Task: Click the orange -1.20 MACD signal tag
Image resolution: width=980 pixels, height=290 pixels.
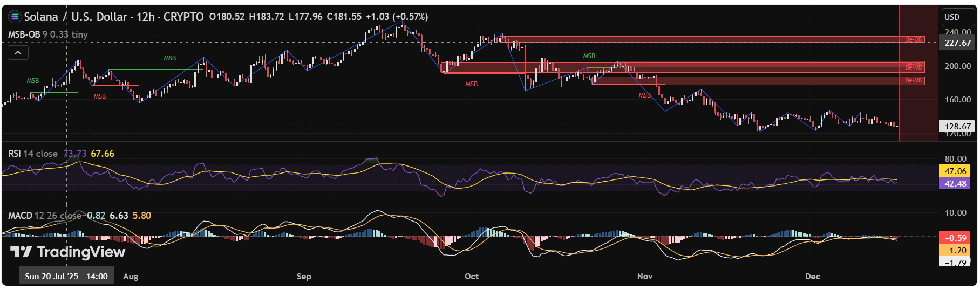Action: pyautogui.click(x=955, y=250)
